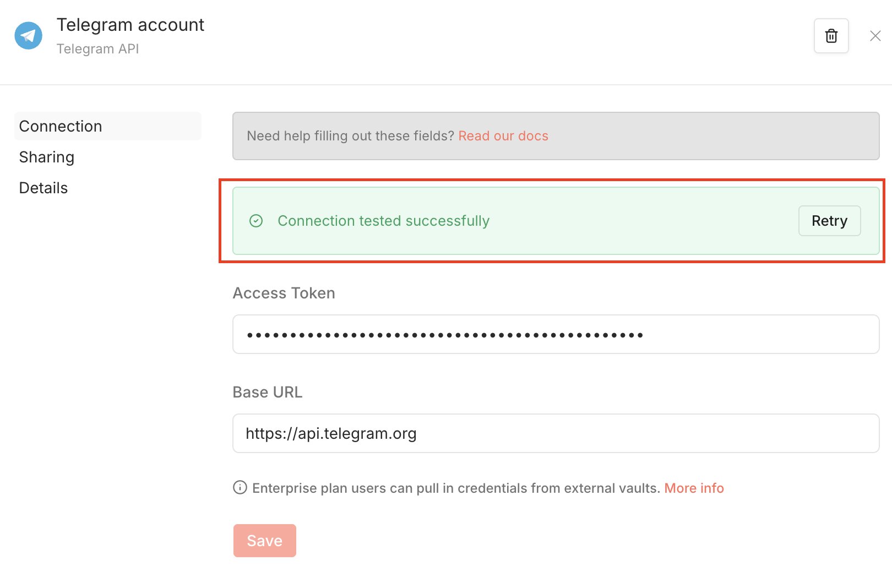Click the info circle icon near Enterprise note

point(240,488)
